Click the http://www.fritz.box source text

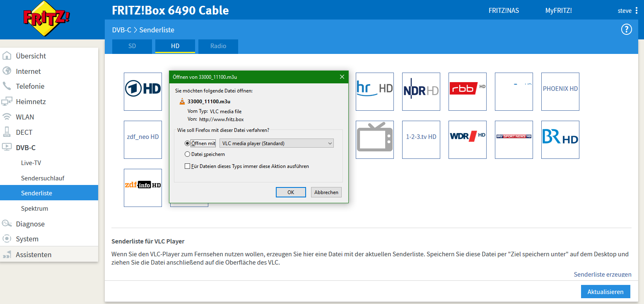pyautogui.click(x=222, y=119)
